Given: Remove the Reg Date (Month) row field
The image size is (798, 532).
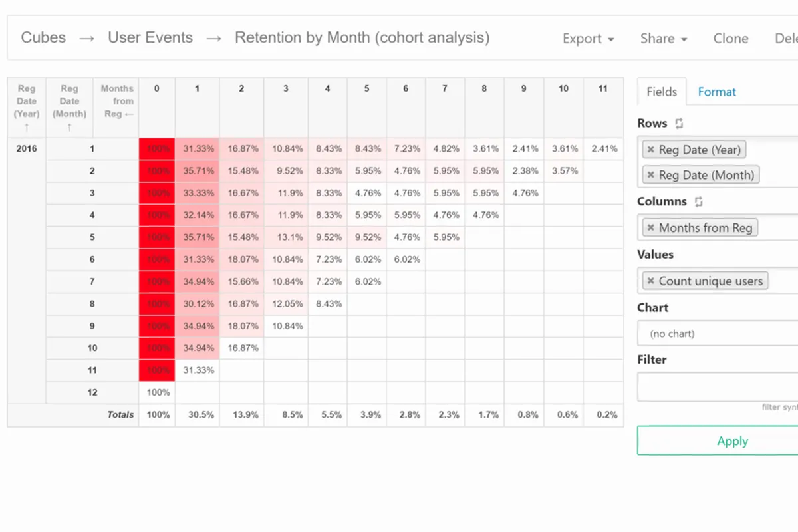Looking at the screenshot, I should [x=651, y=175].
